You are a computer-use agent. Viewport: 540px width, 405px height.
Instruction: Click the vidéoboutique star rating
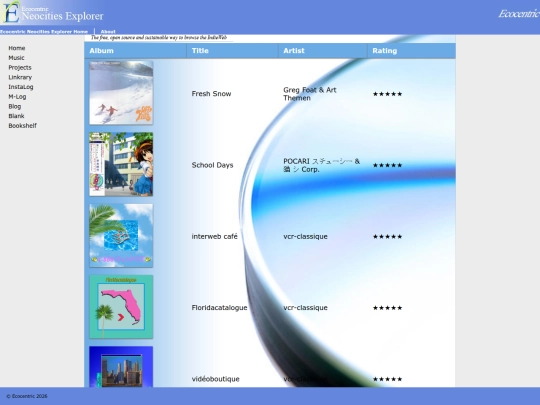pos(387,379)
